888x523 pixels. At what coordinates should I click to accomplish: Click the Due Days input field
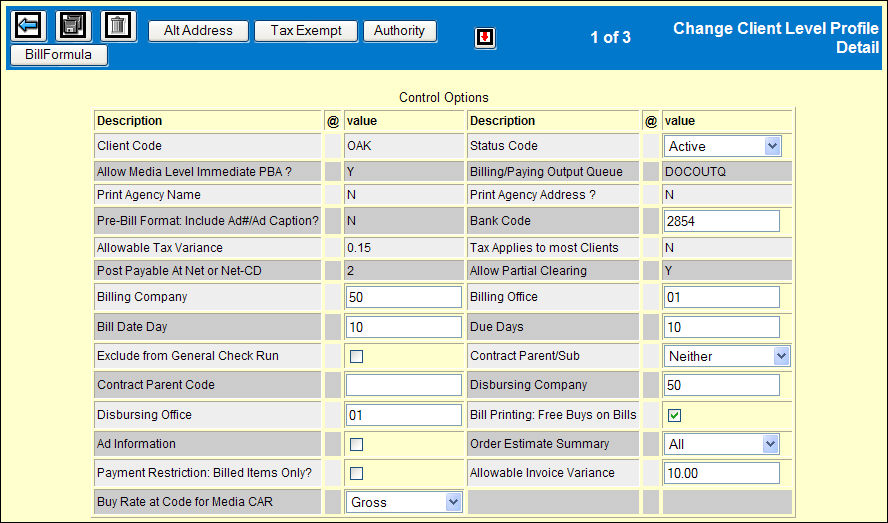click(722, 327)
